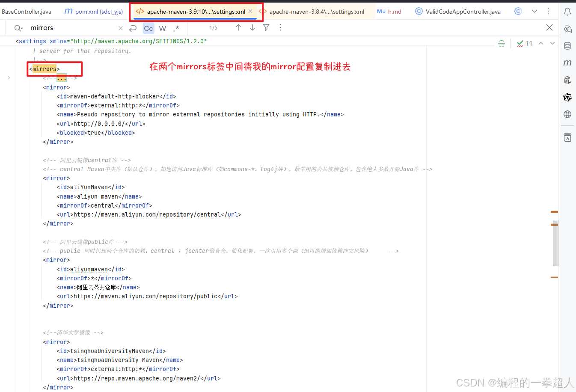Open the search filter options
This screenshot has width=576, height=392.
coord(266,28)
